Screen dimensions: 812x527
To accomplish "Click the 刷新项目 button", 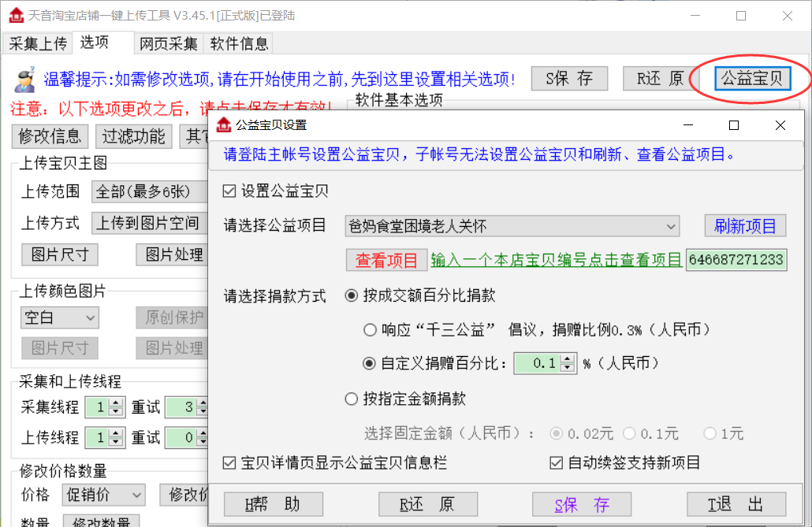I will point(745,226).
